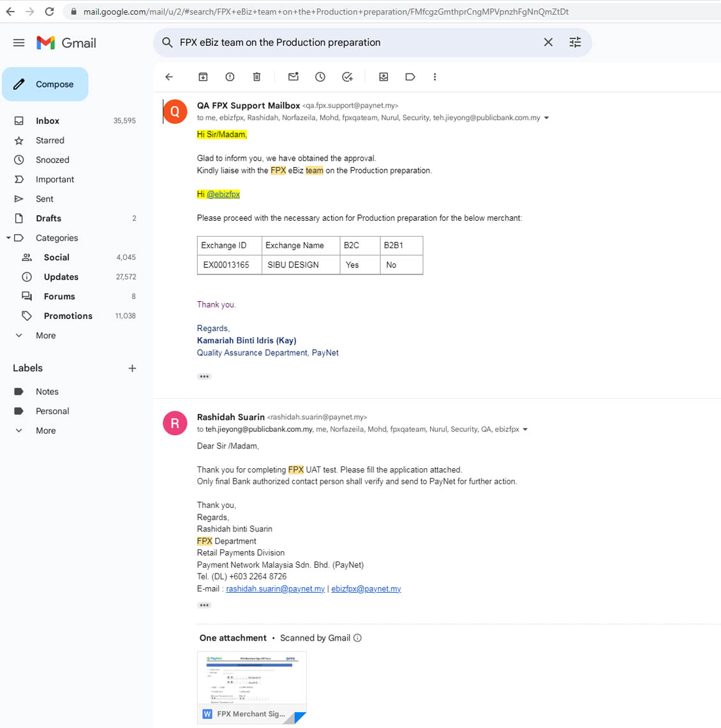
Task: Click the QA FPX Support Mailbox avatar
Action: coord(175,112)
